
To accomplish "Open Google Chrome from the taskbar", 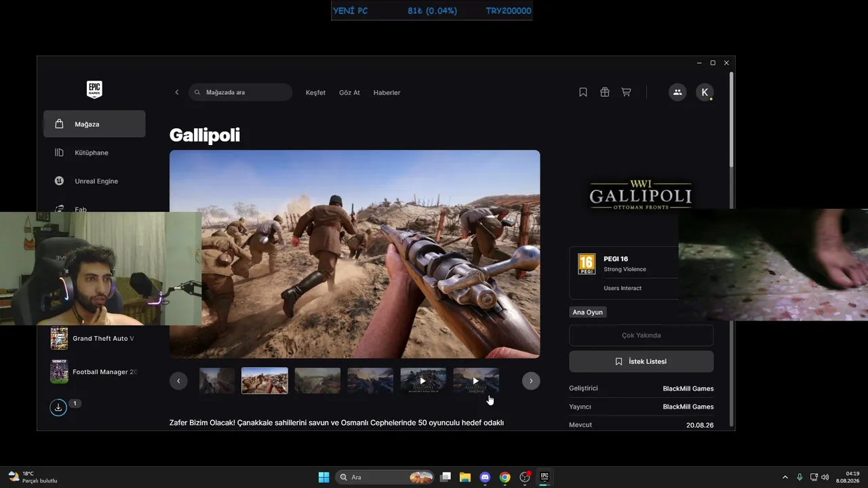I will pos(505,477).
